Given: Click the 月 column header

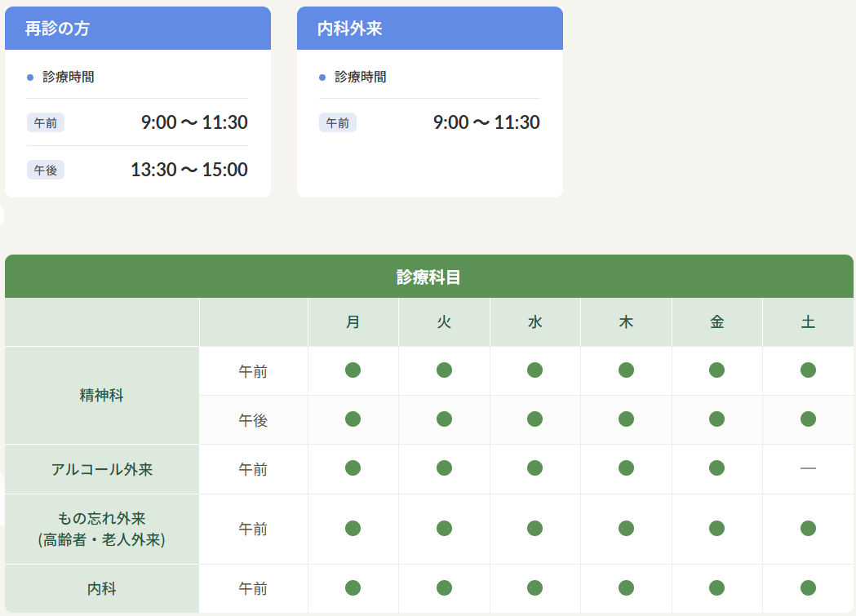Looking at the screenshot, I should pos(353,322).
